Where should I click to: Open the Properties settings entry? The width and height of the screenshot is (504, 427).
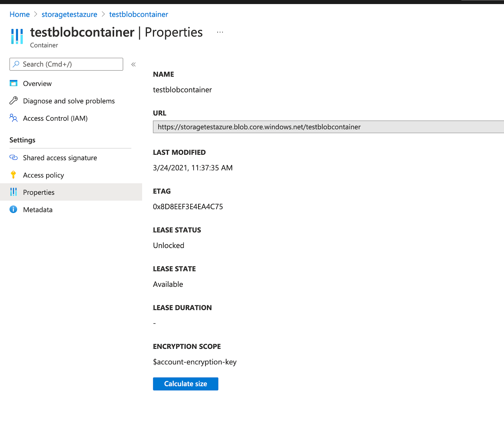(x=38, y=192)
